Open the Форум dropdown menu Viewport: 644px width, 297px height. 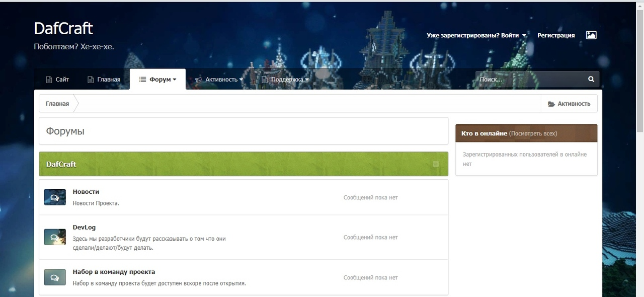pos(158,80)
